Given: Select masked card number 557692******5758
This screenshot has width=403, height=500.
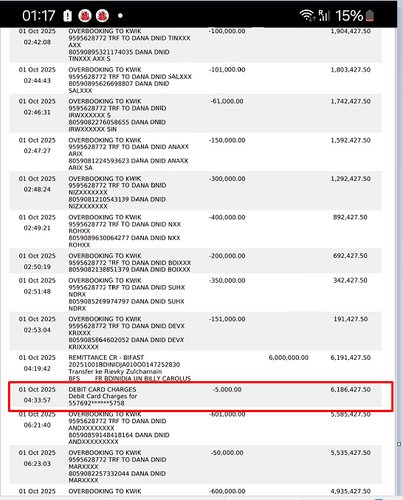Looking at the screenshot, I should [96, 403].
